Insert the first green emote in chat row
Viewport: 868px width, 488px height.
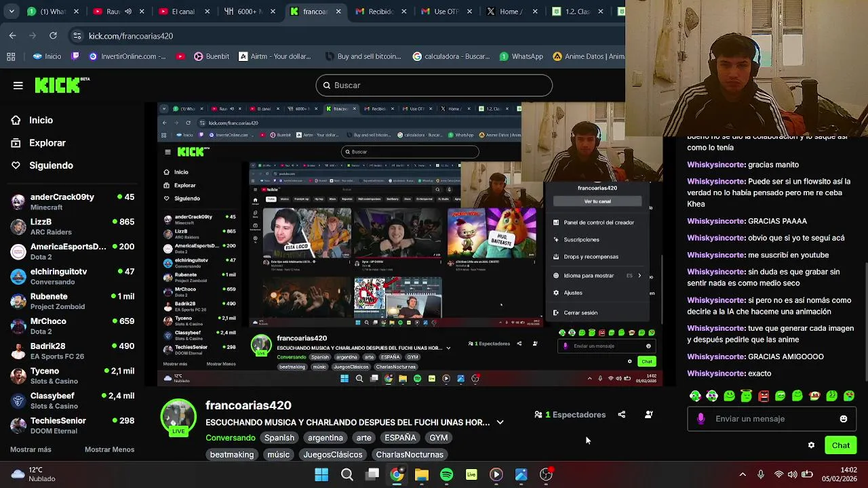point(695,396)
